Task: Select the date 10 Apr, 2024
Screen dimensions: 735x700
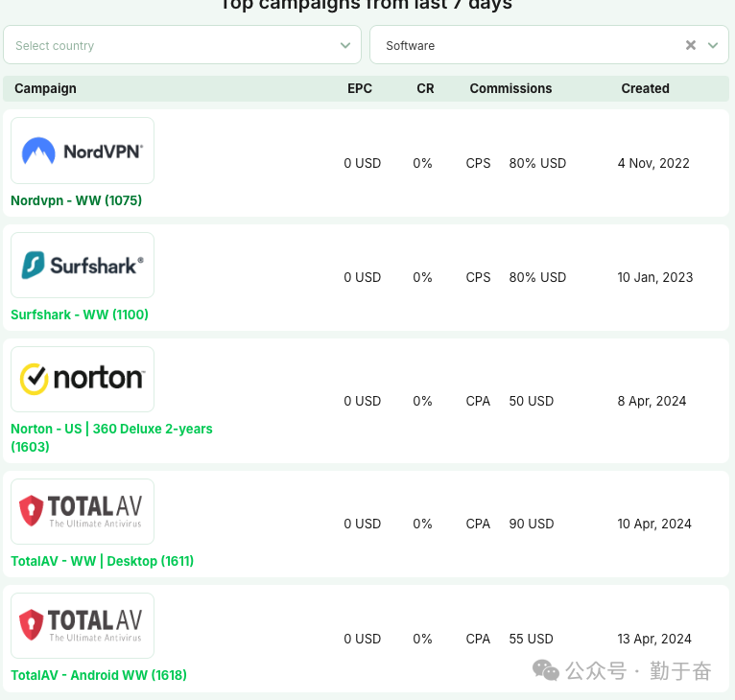Action: (654, 524)
